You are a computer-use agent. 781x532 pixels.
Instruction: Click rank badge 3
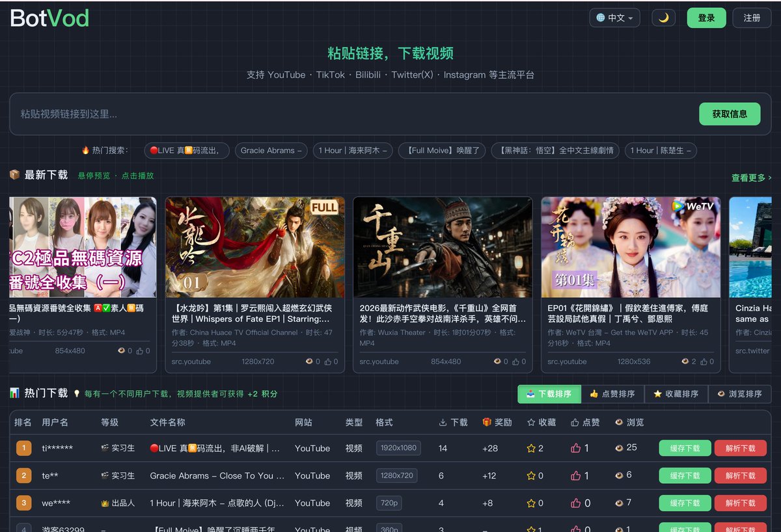24,503
